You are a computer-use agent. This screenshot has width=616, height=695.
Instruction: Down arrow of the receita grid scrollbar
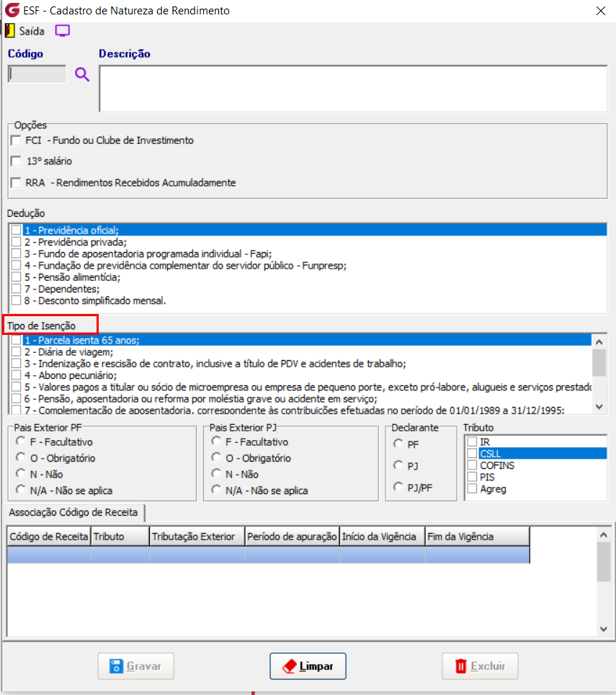604,629
